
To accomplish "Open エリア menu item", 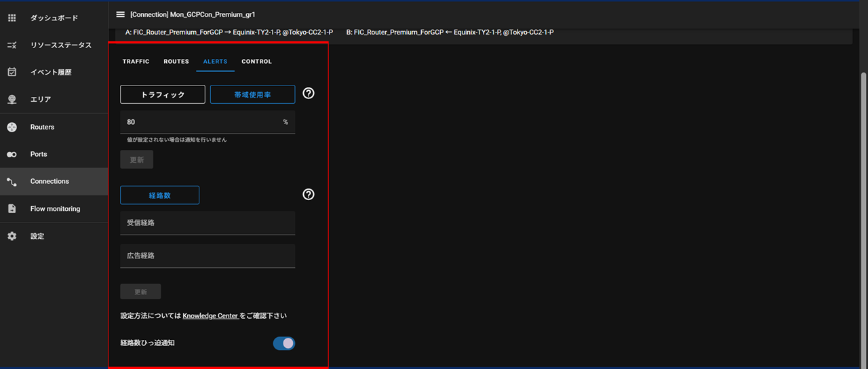I will click(x=41, y=99).
